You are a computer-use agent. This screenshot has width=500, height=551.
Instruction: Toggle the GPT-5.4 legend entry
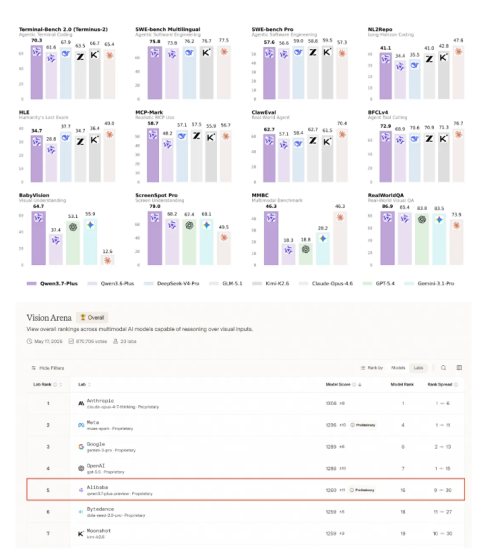coord(379,284)
